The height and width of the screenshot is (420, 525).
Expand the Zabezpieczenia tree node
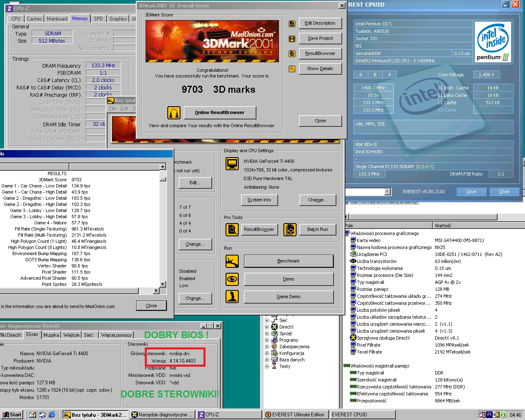pyautogui.click(x=267, y=347)
